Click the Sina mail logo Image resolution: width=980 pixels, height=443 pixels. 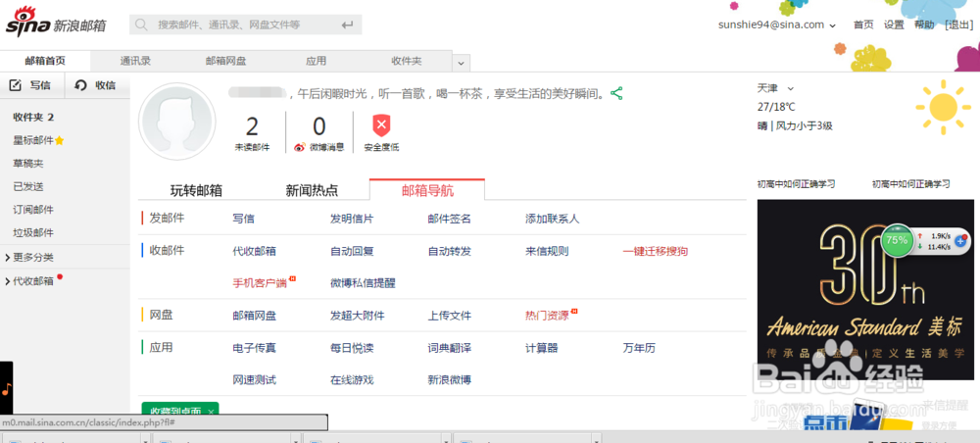(x=56, y=23)
